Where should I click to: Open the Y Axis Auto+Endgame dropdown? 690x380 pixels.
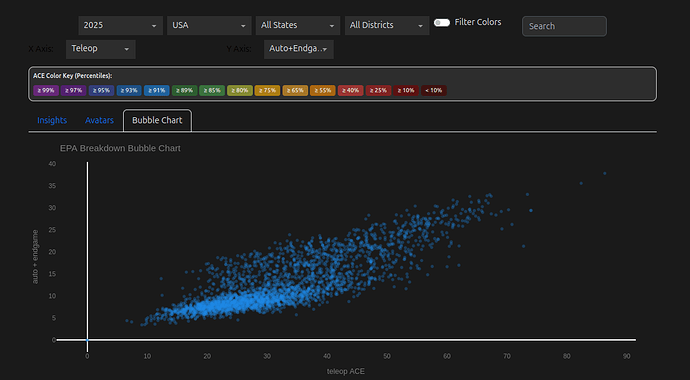click(299, 49)
